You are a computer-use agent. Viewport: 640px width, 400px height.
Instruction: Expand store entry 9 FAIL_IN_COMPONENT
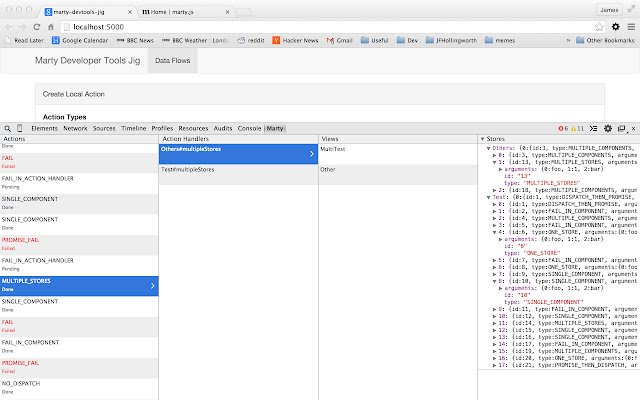[x=496, y=310]
